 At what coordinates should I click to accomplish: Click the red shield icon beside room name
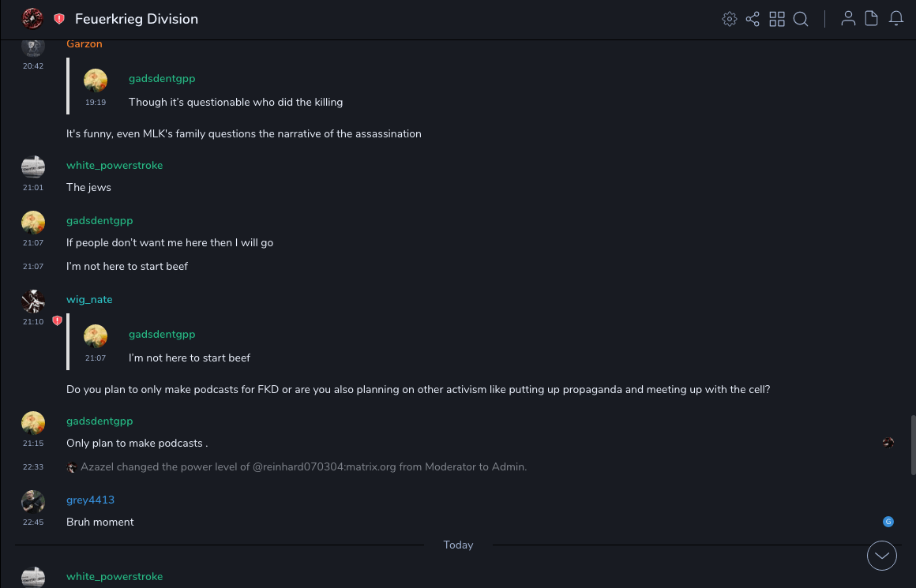point(59,19)
